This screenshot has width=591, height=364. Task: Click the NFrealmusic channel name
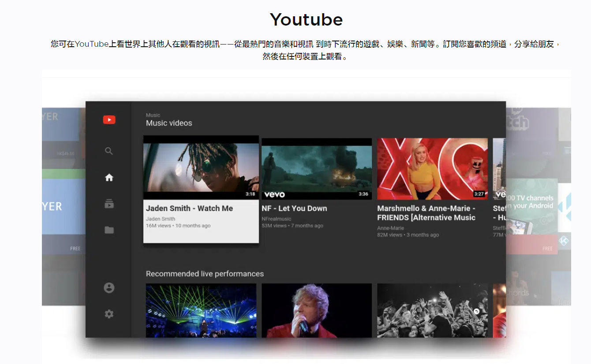[277, 219]
